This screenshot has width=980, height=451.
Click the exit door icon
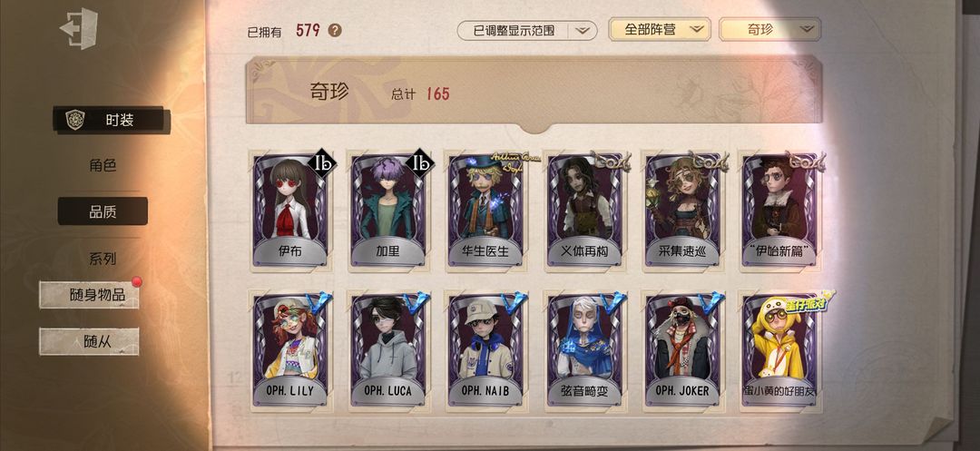click(79, 28)
